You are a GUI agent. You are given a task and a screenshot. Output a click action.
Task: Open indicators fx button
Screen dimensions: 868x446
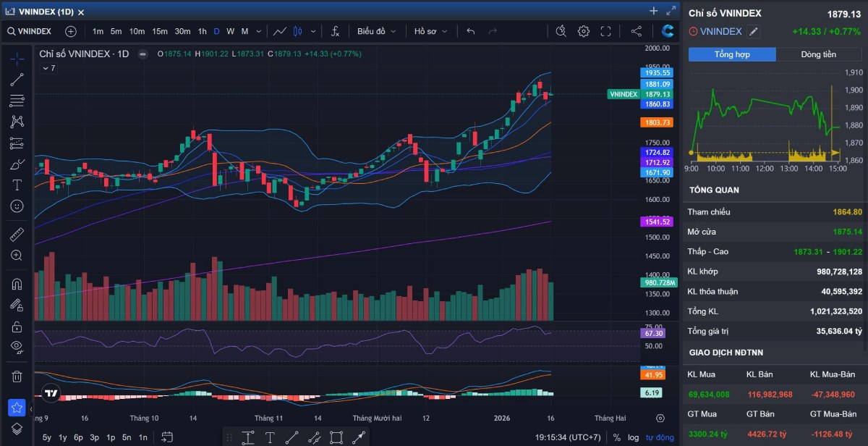(335, 31)
